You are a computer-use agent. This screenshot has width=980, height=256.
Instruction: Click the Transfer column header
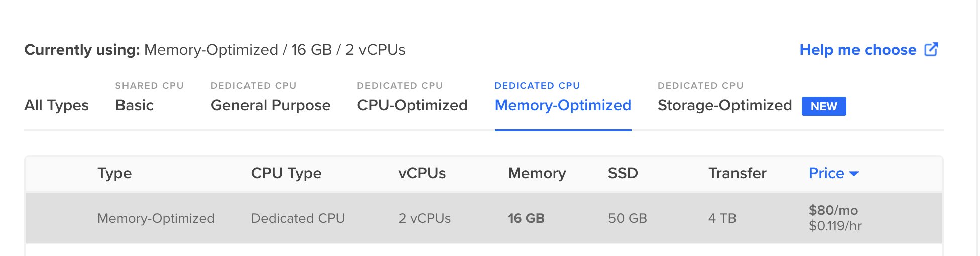(x=737, y=173)
